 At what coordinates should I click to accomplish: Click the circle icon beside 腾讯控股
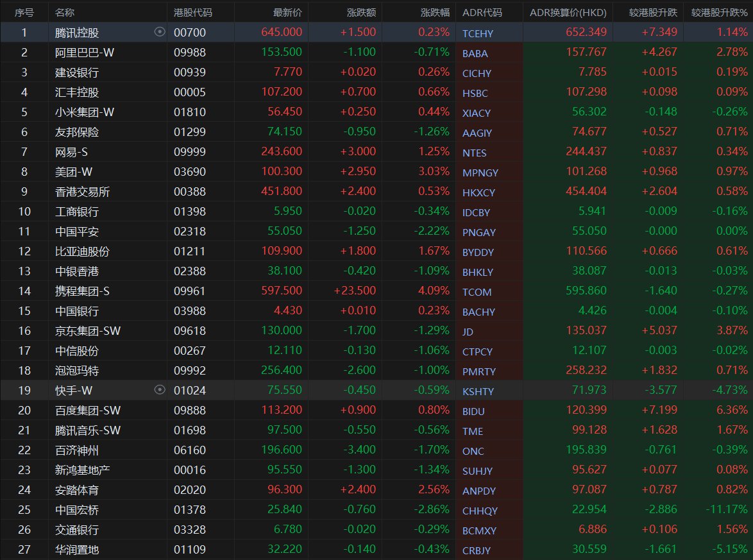pyautogui.click(x=160, y=32)
